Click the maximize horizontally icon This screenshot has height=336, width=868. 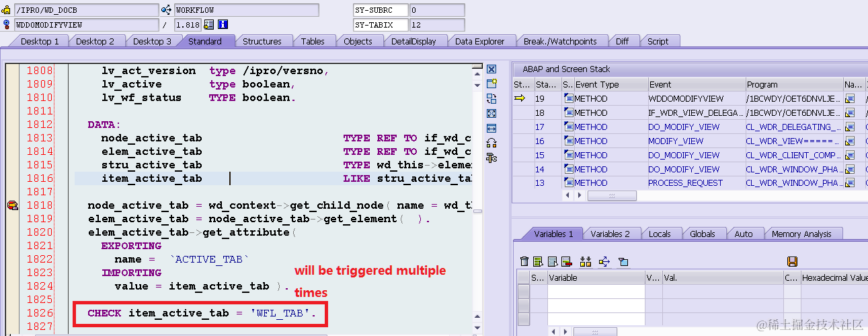pos(491,128)
